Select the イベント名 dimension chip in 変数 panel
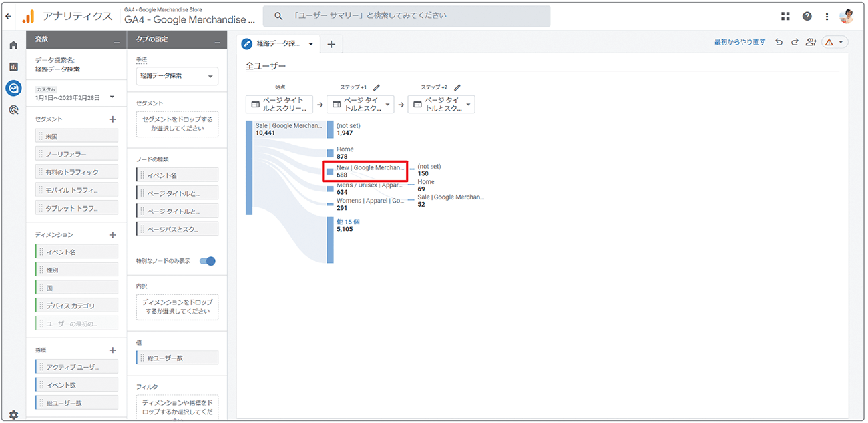868x423 pixels. 76,252
